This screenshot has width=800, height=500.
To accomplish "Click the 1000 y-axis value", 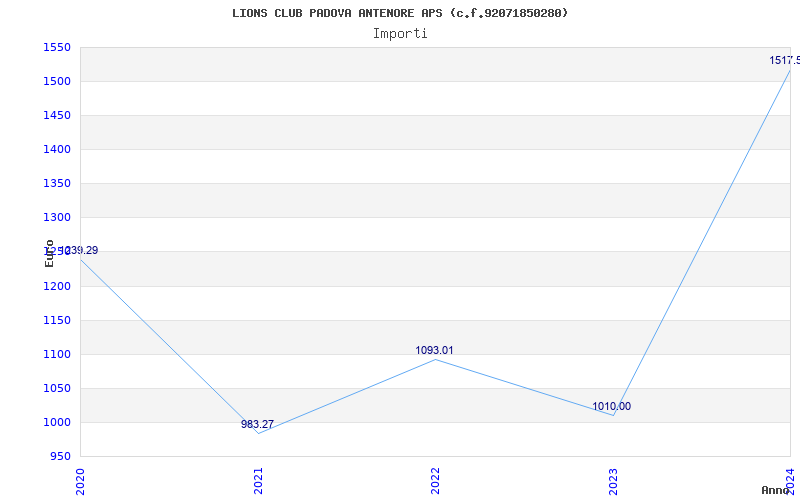I will 57,422.
